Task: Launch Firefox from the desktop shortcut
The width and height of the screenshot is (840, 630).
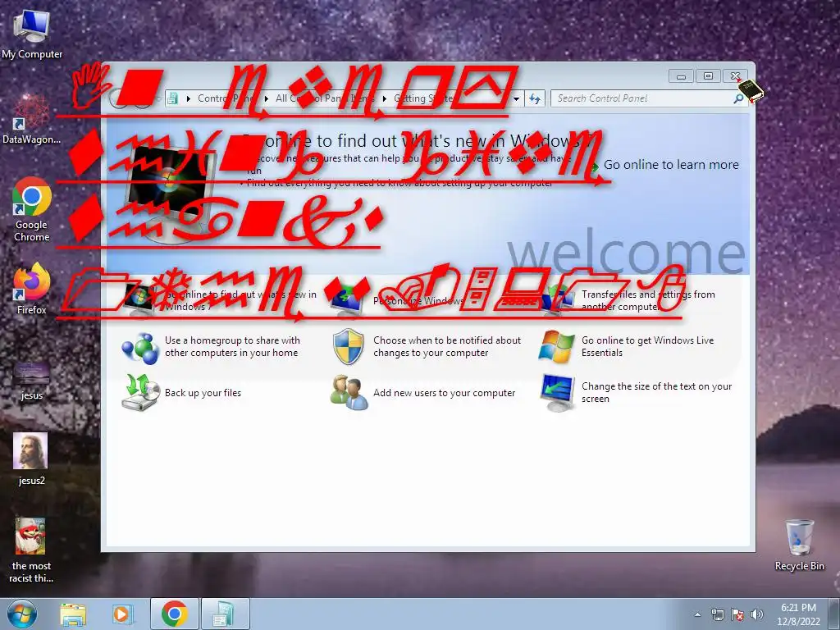Action: tap(32, 290)
